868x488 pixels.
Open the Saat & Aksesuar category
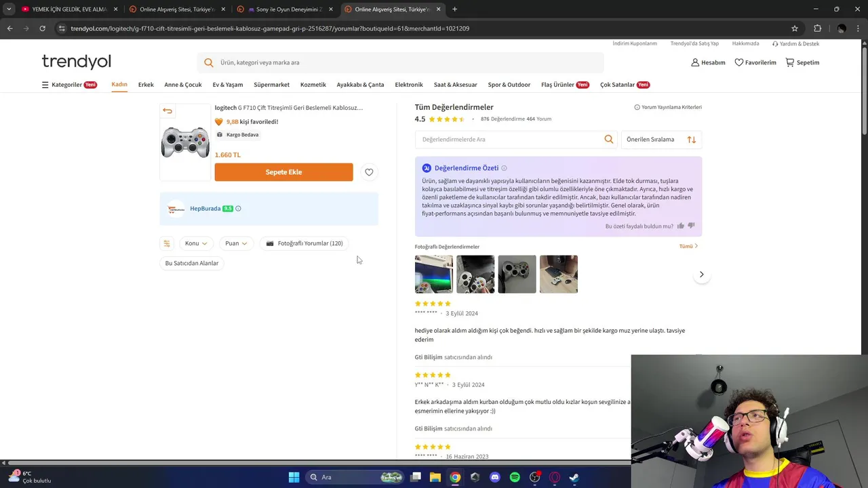pos(456,85)
